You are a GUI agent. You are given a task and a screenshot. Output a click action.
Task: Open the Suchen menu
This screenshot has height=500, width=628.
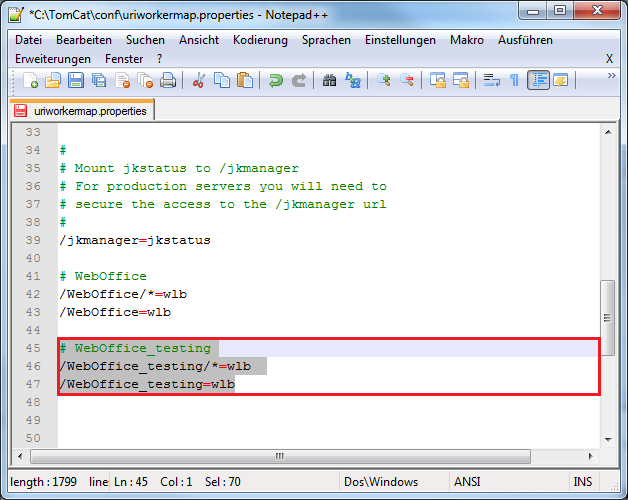pyautogui.click(x=145, y=40)
